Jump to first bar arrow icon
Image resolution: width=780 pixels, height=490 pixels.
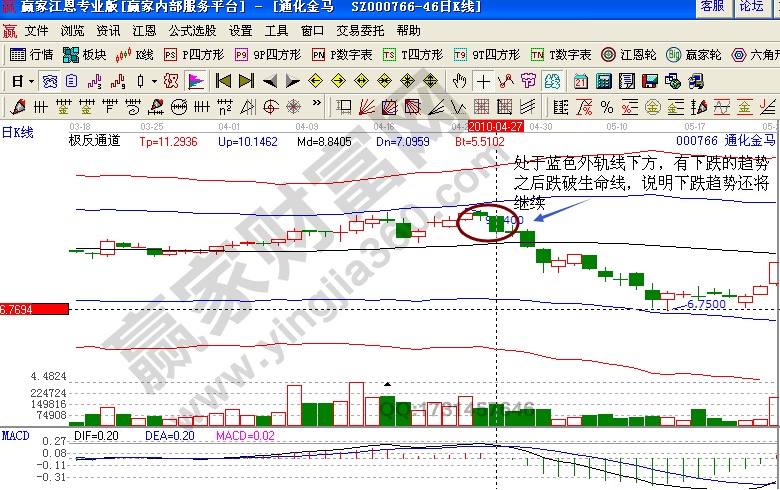(x=224, y=80)
